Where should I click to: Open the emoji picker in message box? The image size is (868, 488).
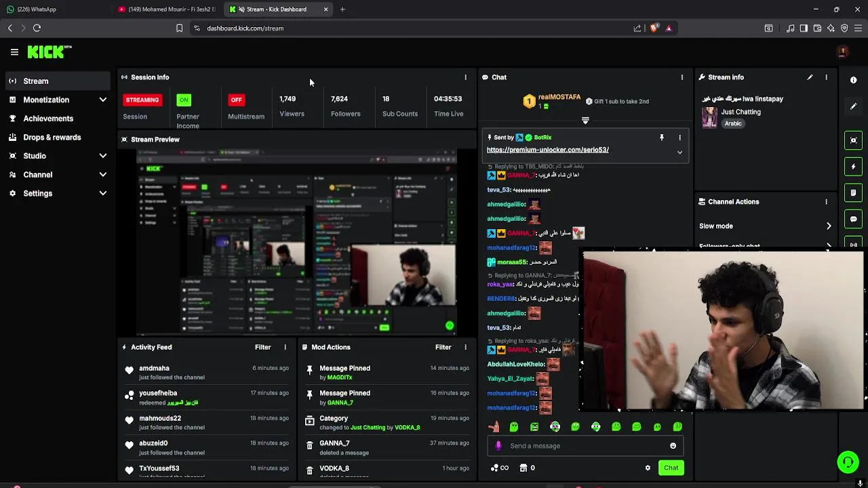[x=673, y=446]
